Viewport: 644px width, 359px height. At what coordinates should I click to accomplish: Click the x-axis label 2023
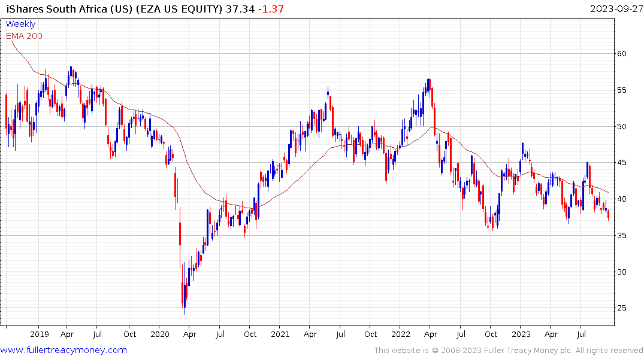pyautogui.click(x=521, y=334)
